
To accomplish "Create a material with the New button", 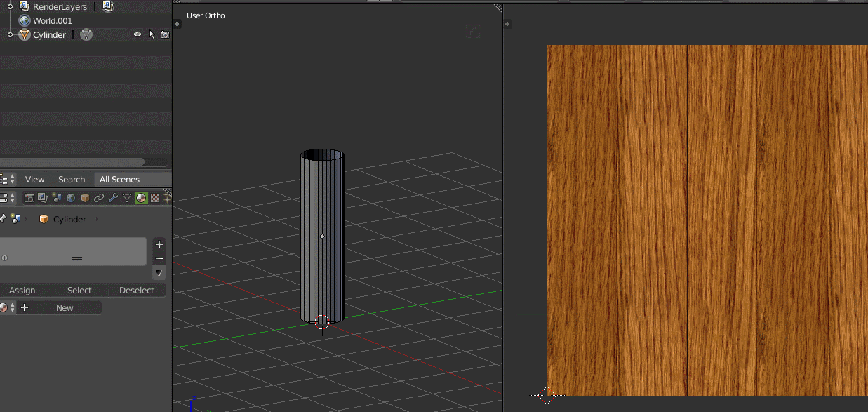I will (x=65, y=307).
